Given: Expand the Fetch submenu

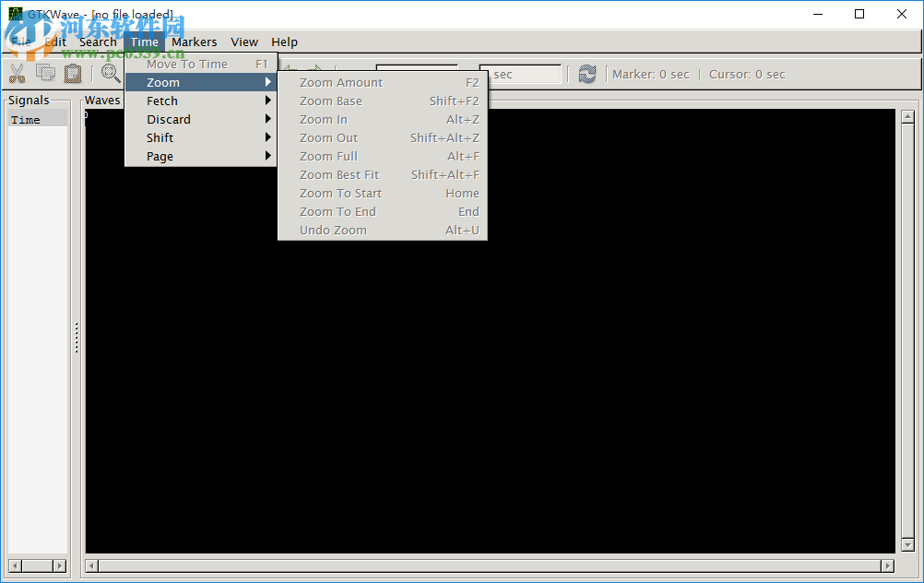Looking at the screenshot, I should tap(201, 101).
